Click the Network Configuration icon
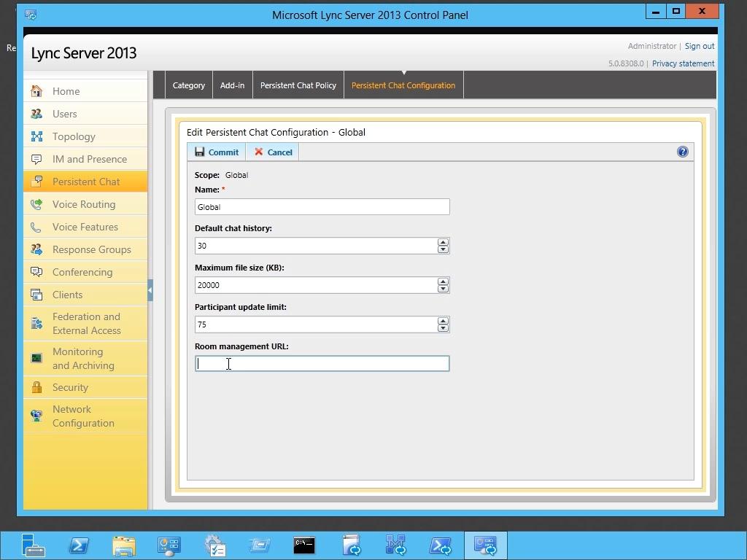 pyautogui.click(x=36, y=416)
